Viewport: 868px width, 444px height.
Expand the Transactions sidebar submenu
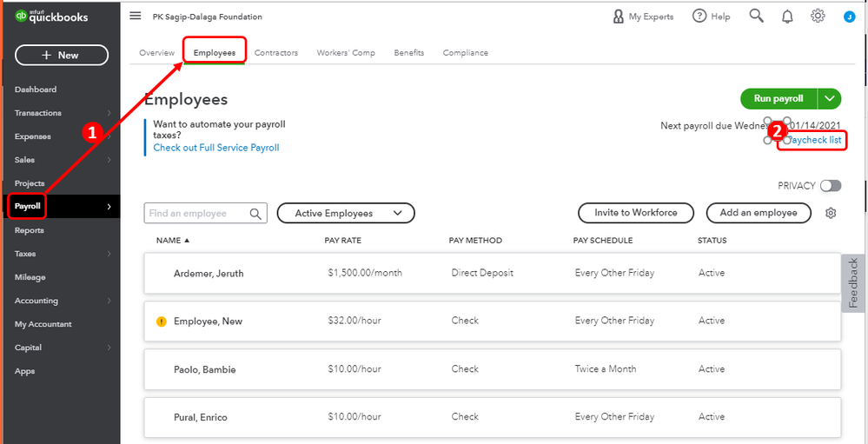tap(109, 113)
